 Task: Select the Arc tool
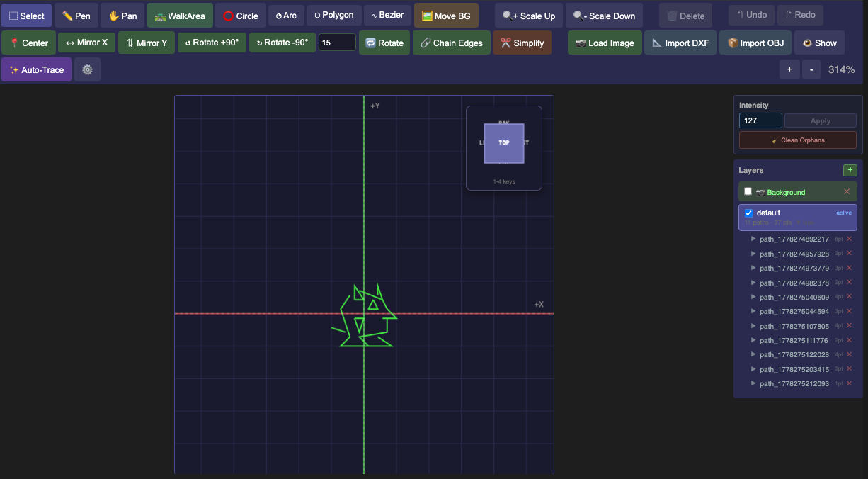point(286,16)
